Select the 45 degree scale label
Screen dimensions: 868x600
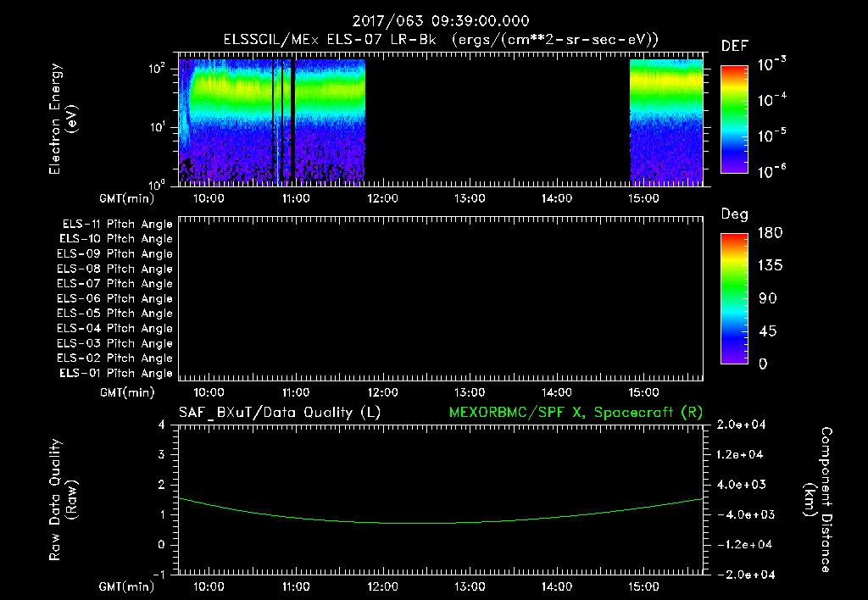(768, 331)
